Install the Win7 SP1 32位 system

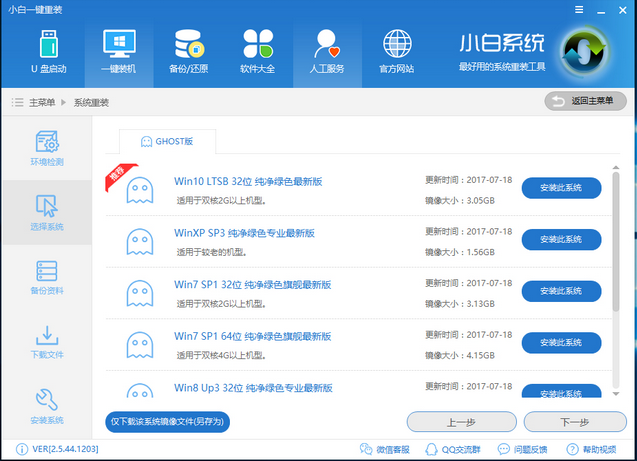click(561, 291)
